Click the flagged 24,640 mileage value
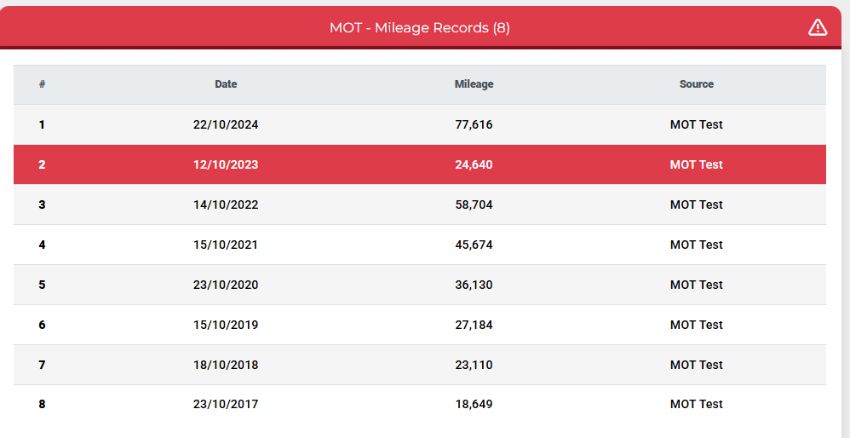The image size is (850, 438). click(474, 164)
